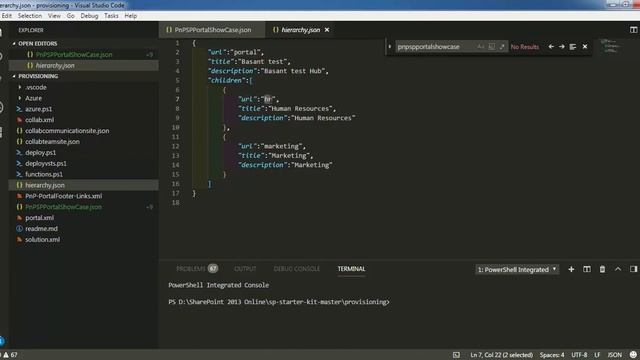The width and height of the screenshot is (640, 360).
Task: Open the View menu
Action: [x=54, y=16]
